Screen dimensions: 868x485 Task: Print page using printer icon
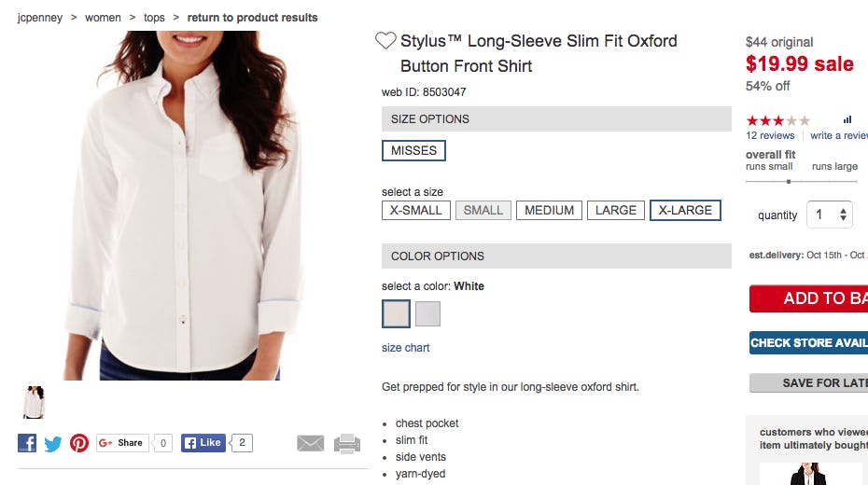[x=347, y=443]
